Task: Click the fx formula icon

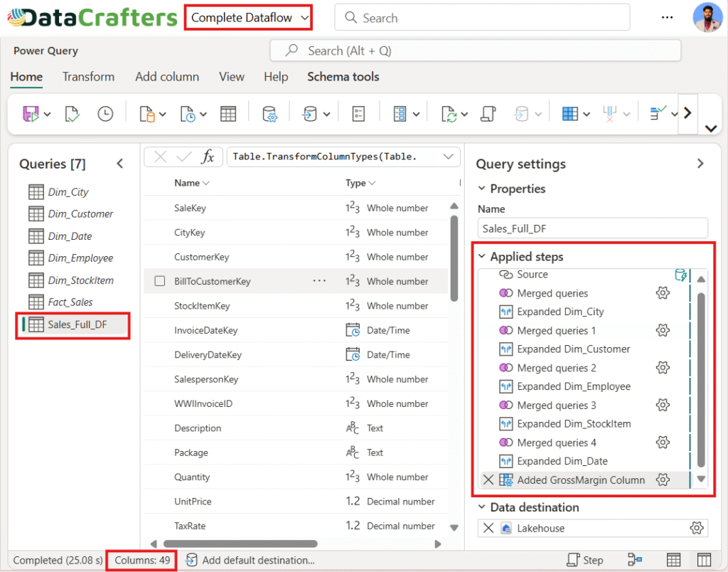Action: tap(208, 157)
